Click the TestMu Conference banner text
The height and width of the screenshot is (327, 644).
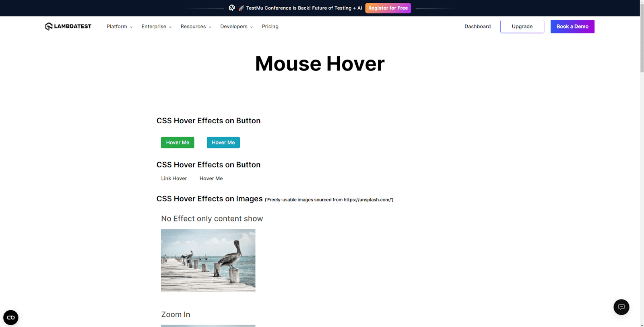click(304, 8)
